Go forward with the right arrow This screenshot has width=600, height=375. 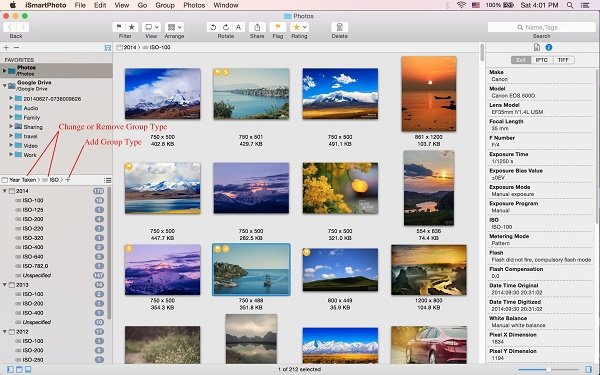[x=23, y=27]
